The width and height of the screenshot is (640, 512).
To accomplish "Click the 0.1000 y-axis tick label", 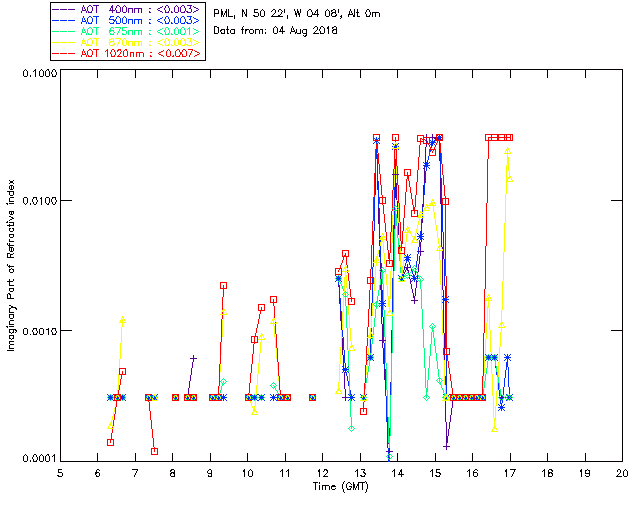I will click(38, 74).
